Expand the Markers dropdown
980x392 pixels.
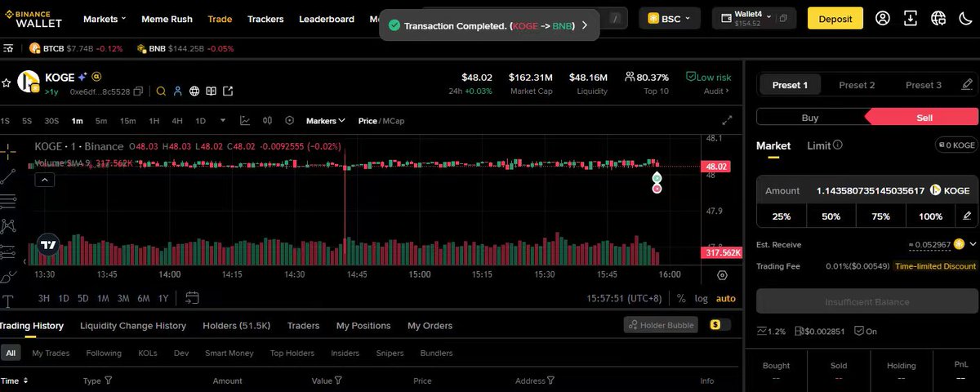(x=325, y=121)
